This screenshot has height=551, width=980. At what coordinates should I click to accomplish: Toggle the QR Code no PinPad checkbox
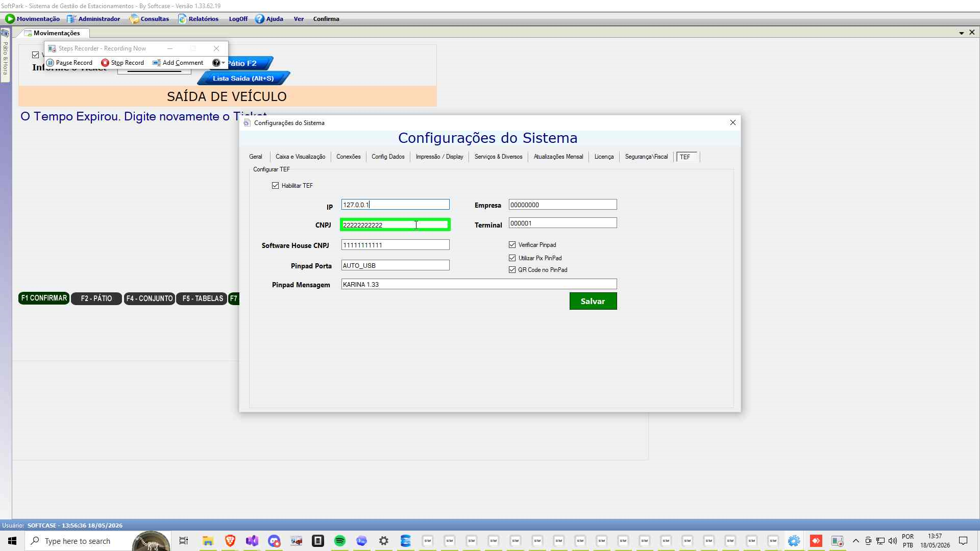click(x=512, y=270)
